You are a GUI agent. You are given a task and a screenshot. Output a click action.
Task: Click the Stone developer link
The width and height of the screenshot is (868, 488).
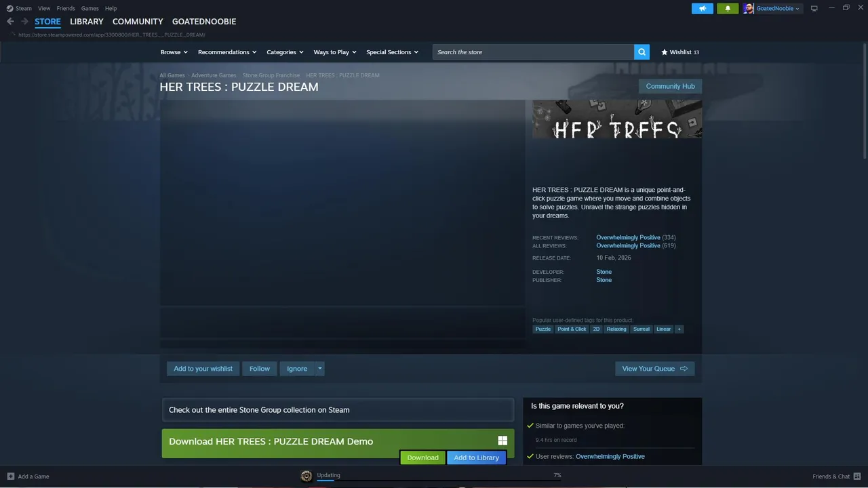604,272
